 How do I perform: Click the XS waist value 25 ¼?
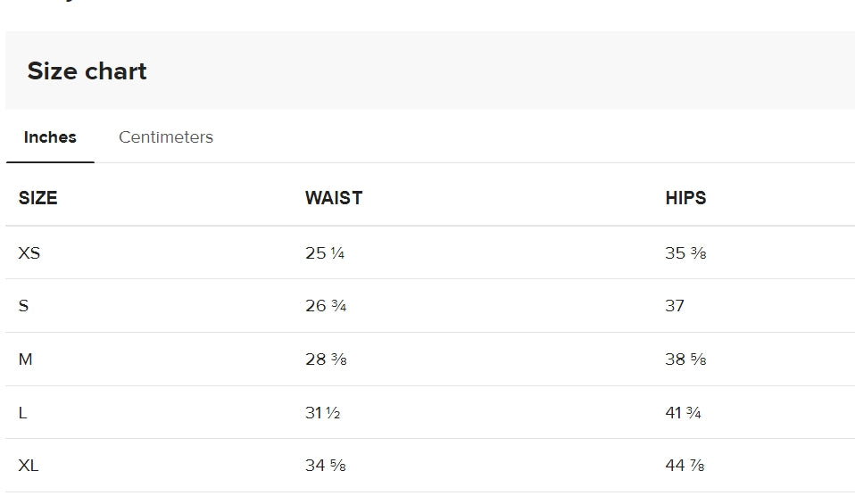(325, 252)
